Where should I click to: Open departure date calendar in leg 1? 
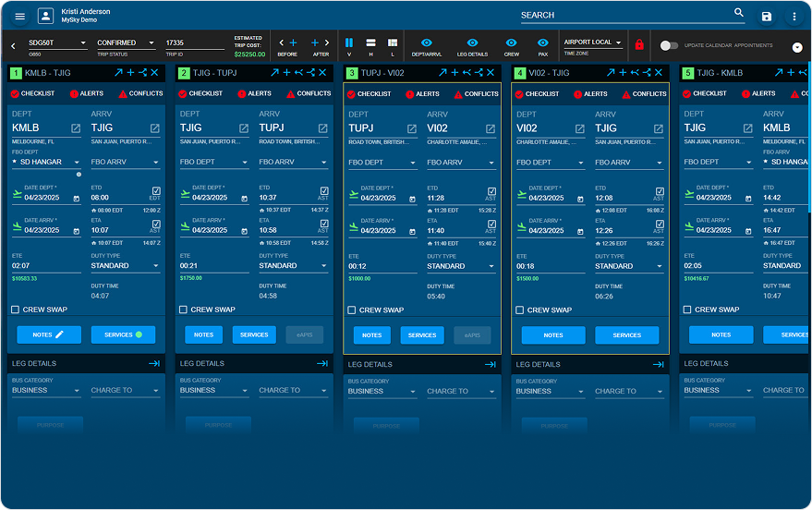coord(77,199)
